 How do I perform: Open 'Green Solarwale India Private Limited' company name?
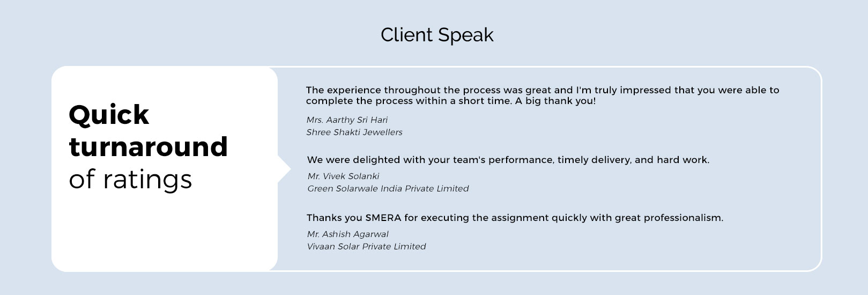pos(388,189)
